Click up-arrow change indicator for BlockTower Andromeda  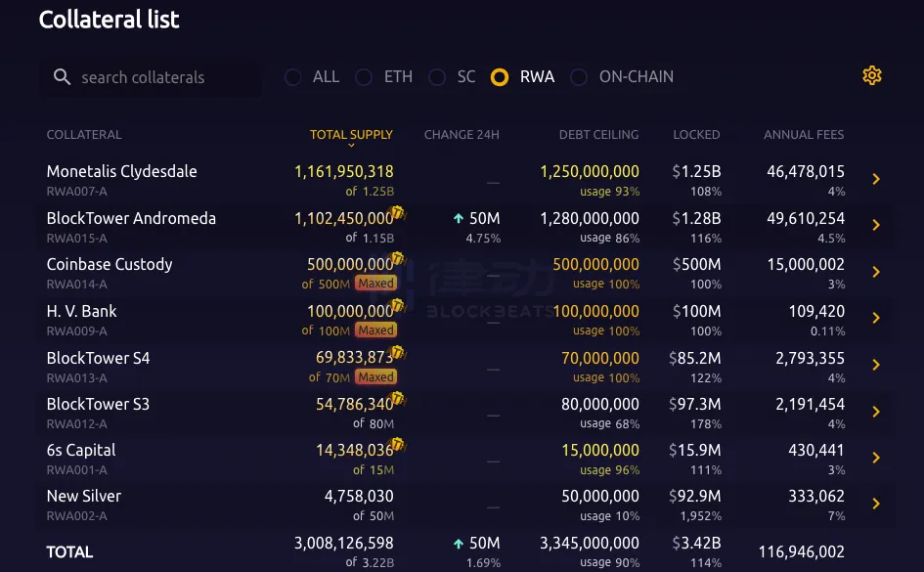(x=459, y=218)
